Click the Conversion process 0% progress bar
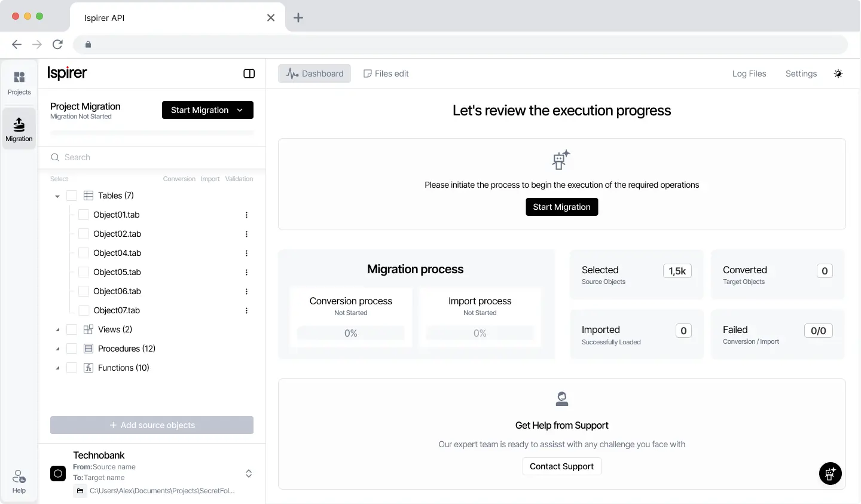 coord(351,333)
